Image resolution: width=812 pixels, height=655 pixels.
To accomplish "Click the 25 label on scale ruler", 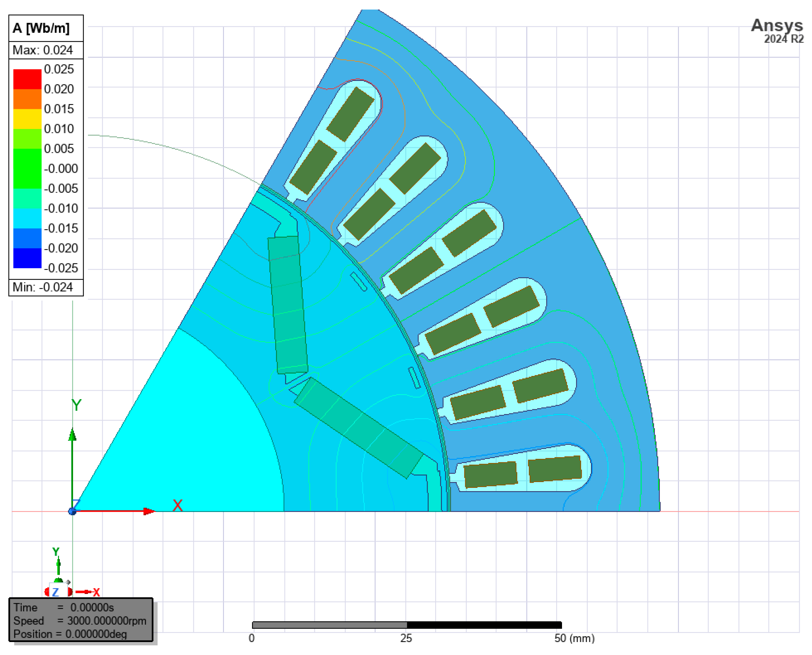I will pos(406,638).
